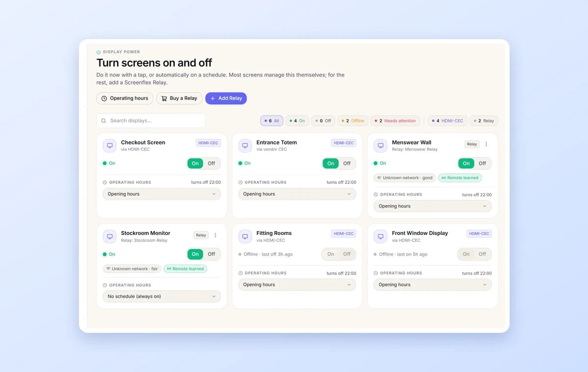Click the Search displays field
Screen dimensions: 588x372
click(x=151, y=121)
